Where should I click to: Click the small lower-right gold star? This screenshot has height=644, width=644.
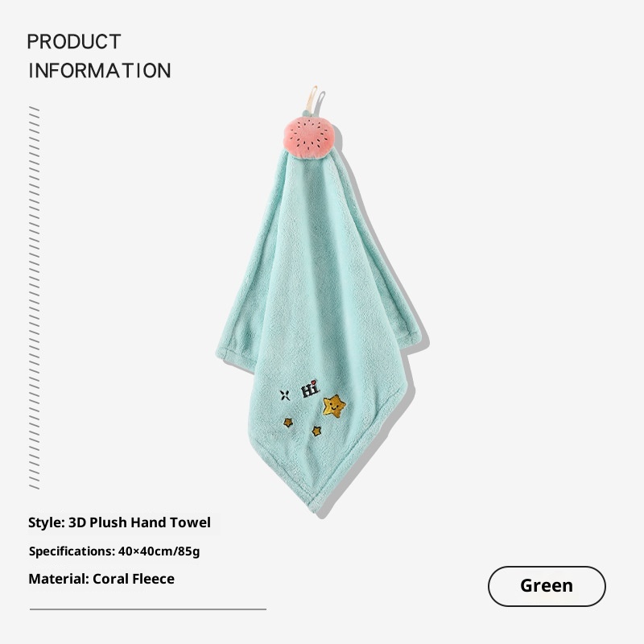coord(316,431)
